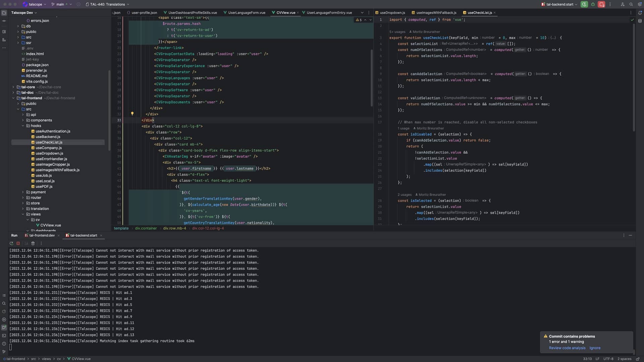
Task: Click the useCheckList.js file tab
Action: tap(480, 12)
